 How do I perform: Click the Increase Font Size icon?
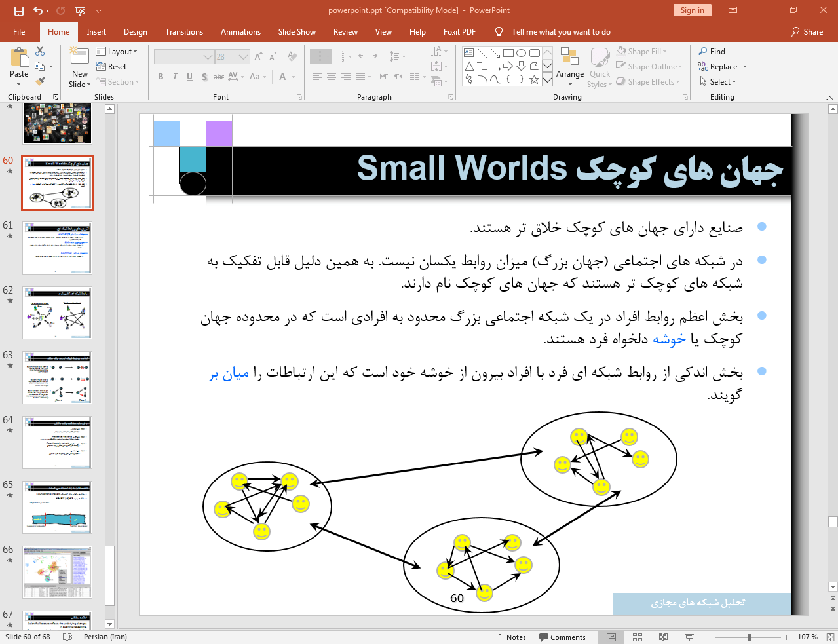tap(258, 57)
